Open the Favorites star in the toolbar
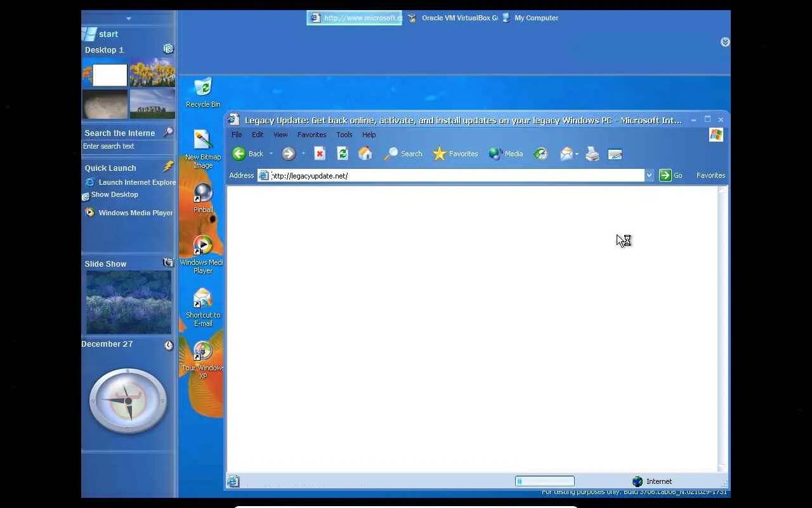 455,154
